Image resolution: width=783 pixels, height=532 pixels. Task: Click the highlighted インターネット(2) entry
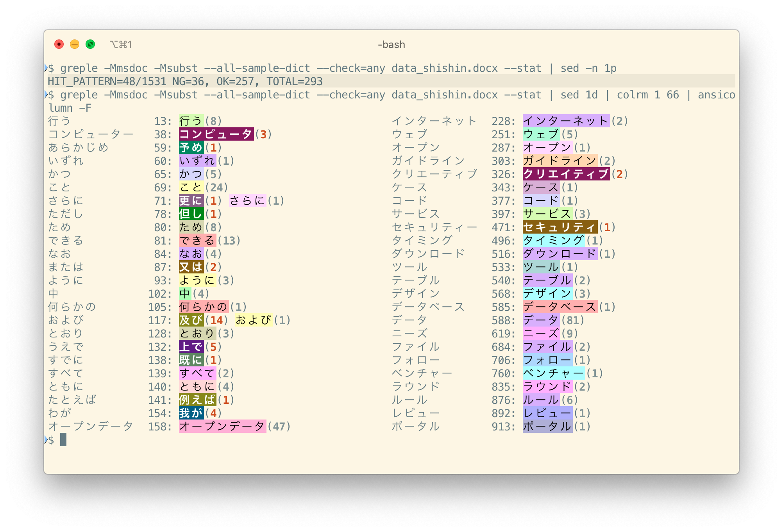(x=566, y=121)
